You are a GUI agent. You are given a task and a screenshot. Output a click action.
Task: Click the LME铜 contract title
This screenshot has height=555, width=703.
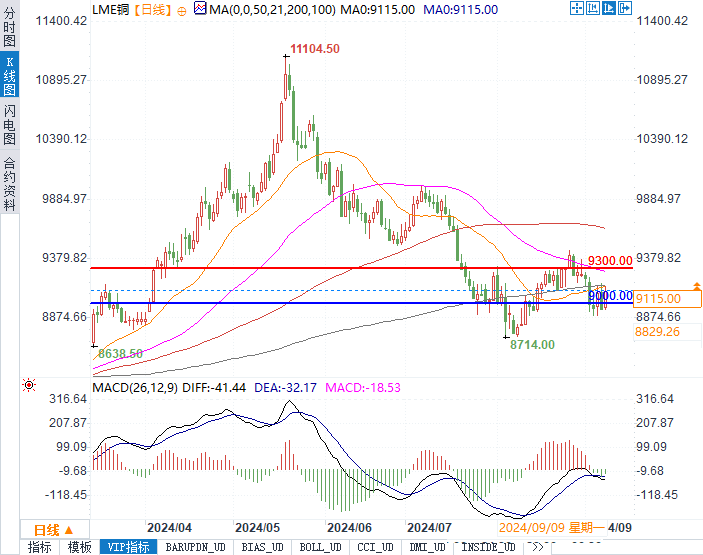pyautogui.click(x=111, y=9)
